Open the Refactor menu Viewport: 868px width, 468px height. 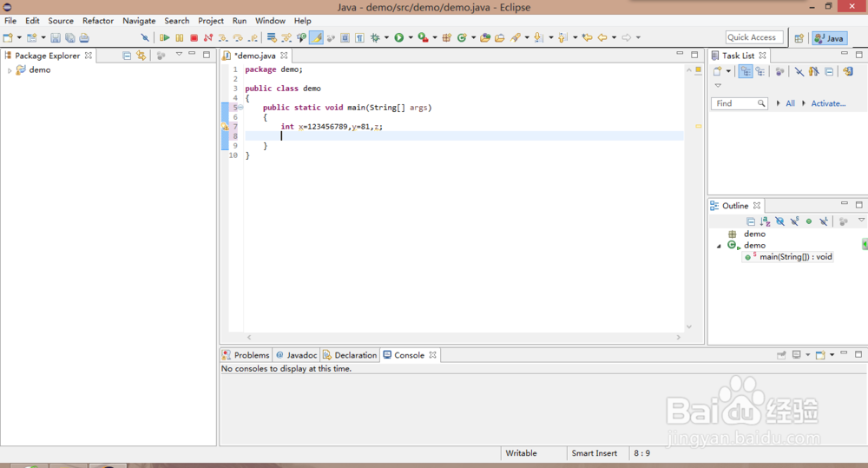click(x=98, y=21)
